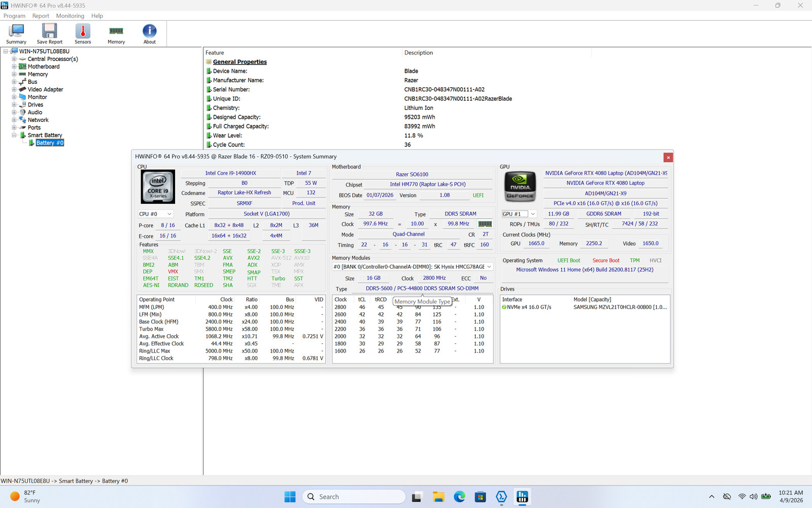Viewport: 812px width, 508px height.
Task: Show hidden tray icons chevron
Action: [712, 497]
